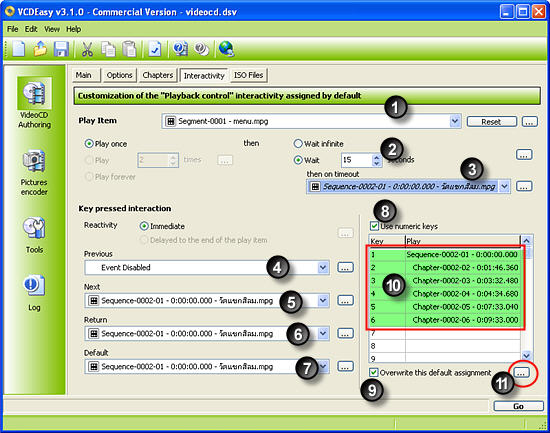Click ellipsis button beside Return dropdown
The image size is (550, 433).
click(346, 333)
